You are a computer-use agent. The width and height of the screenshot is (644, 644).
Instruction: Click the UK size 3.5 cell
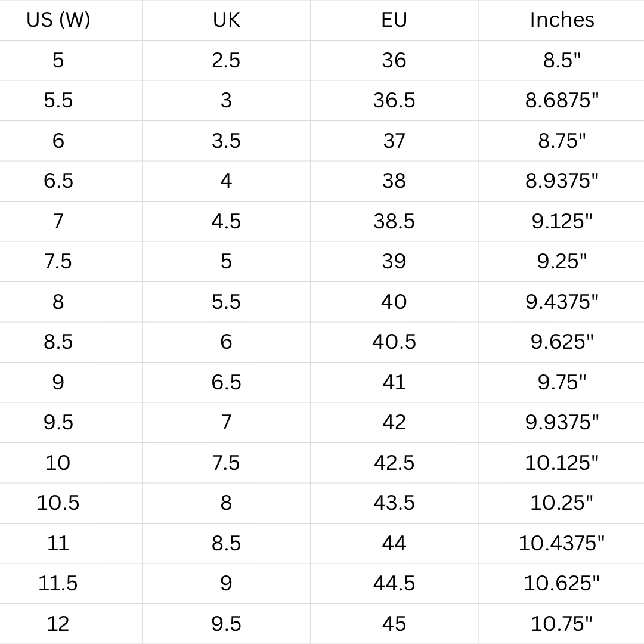227,141
